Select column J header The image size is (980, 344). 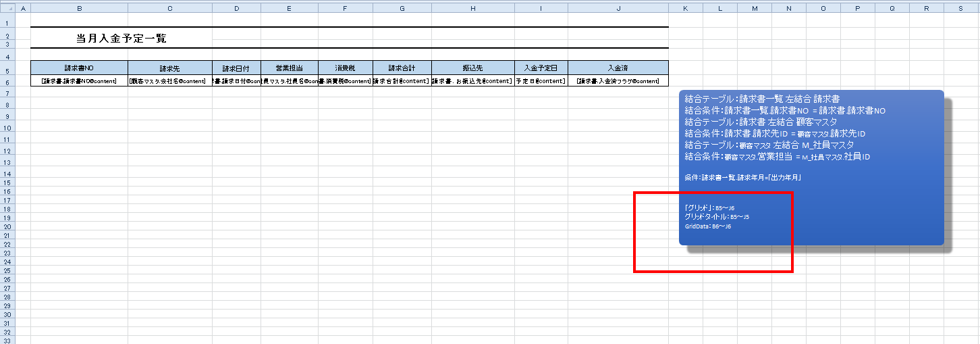tap(618, 8)
